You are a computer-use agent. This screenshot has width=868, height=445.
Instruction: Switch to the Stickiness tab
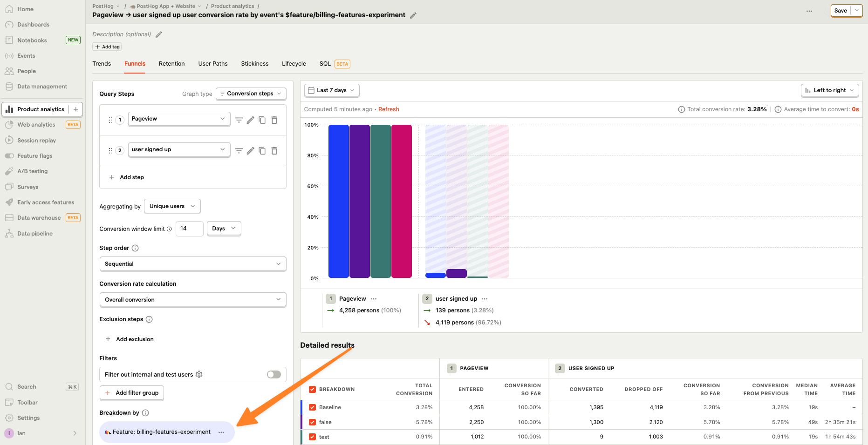[x=255, y=64]
